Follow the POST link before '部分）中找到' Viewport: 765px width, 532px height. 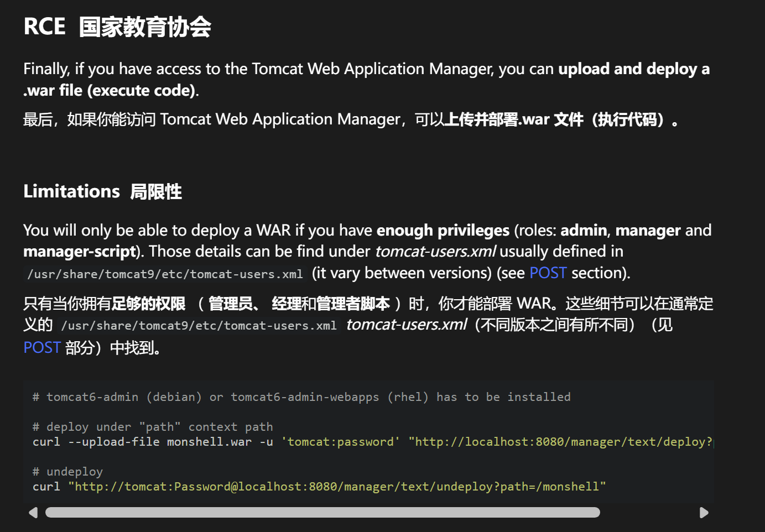pos(41,348)
